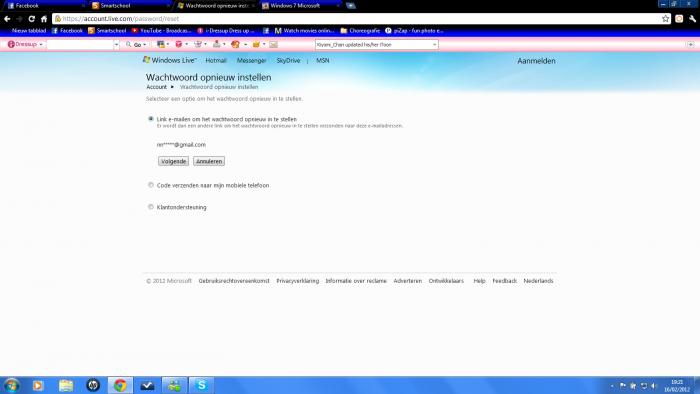Image resolution: width=700 pixels, height=394 pixels.
Task: Expand the Go search dropdown arrow
Action: [x=145, y=45]
